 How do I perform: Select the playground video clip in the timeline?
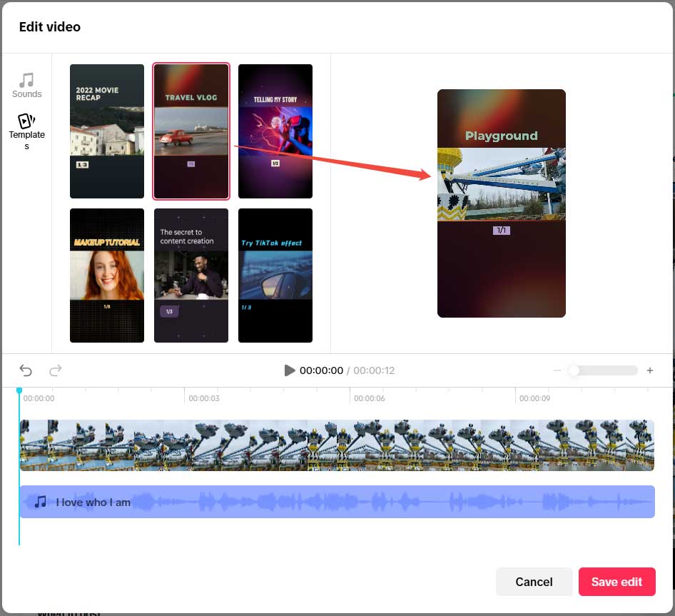[335, 445]
